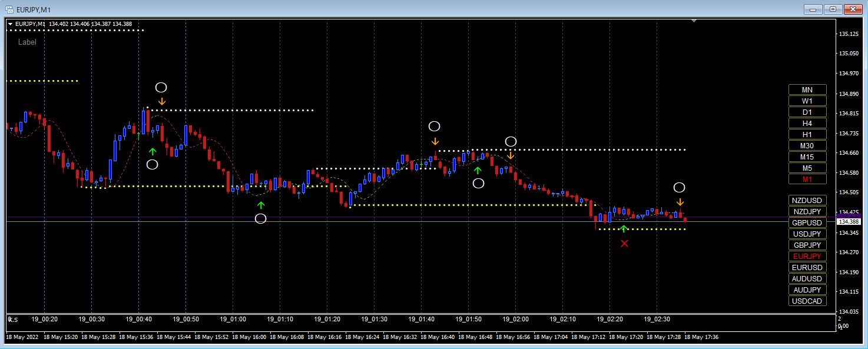
Task: Select AUDUSD from the symbol list
Action: pos(807,278)
